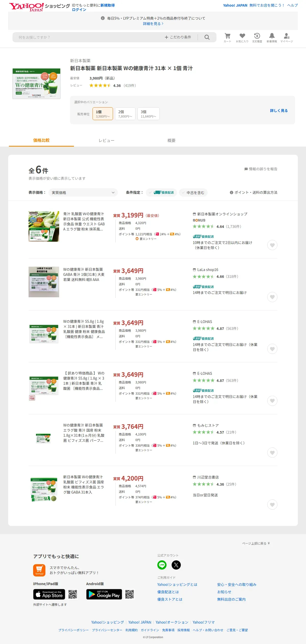
Task: Select the 1個 variation option
Action: coord(103,114)
